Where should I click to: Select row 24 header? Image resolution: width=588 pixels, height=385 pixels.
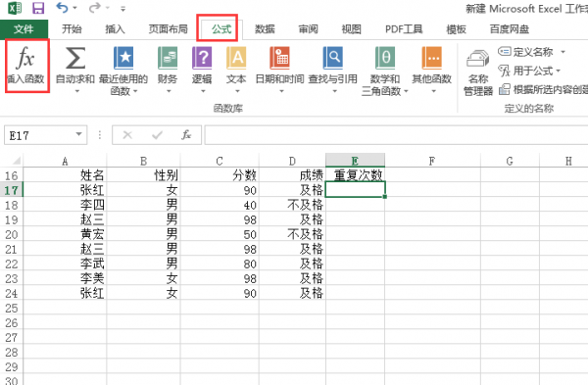[x=11, y=293]
